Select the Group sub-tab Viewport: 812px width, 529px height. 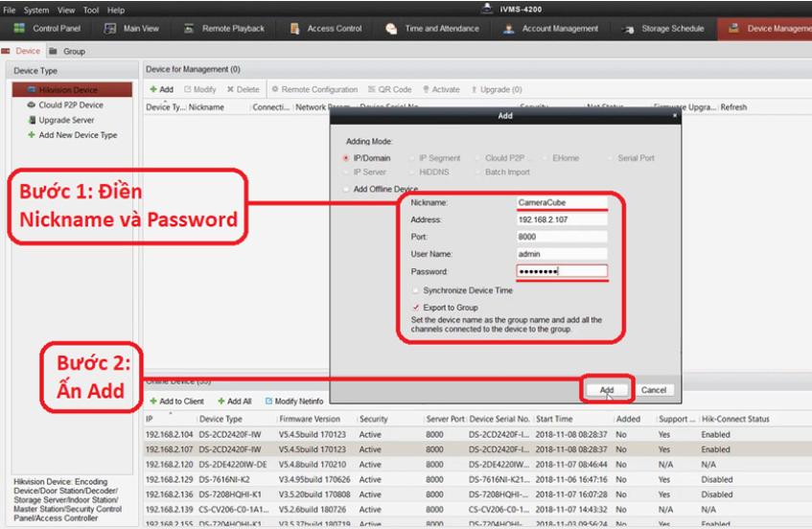click(67, 51)
